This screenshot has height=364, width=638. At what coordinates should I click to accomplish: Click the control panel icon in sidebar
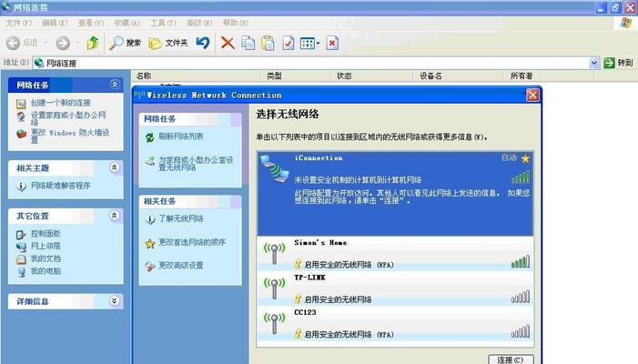tap(21, 234)
